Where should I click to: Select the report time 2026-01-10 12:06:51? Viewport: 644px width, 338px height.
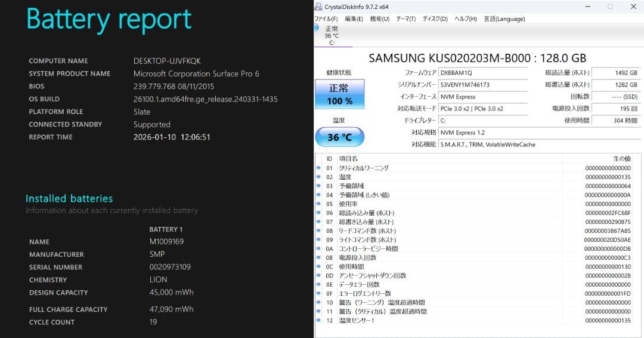(172, 137)
